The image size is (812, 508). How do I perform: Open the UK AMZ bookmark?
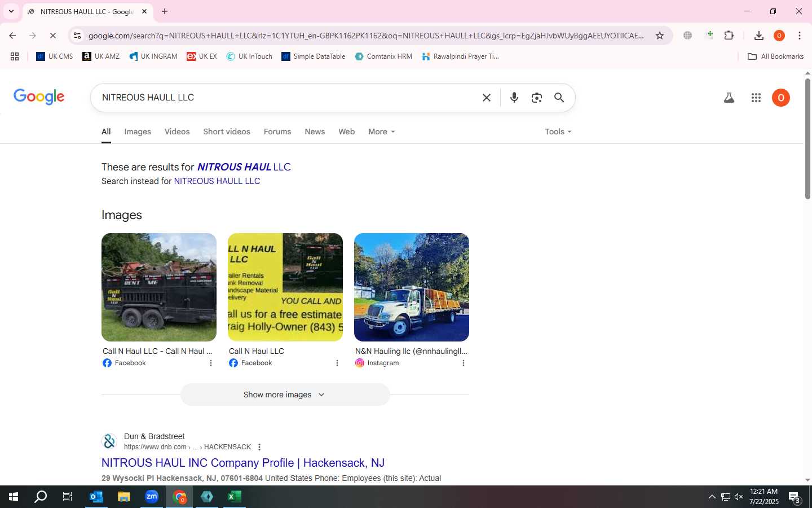[x=101, y=56]
